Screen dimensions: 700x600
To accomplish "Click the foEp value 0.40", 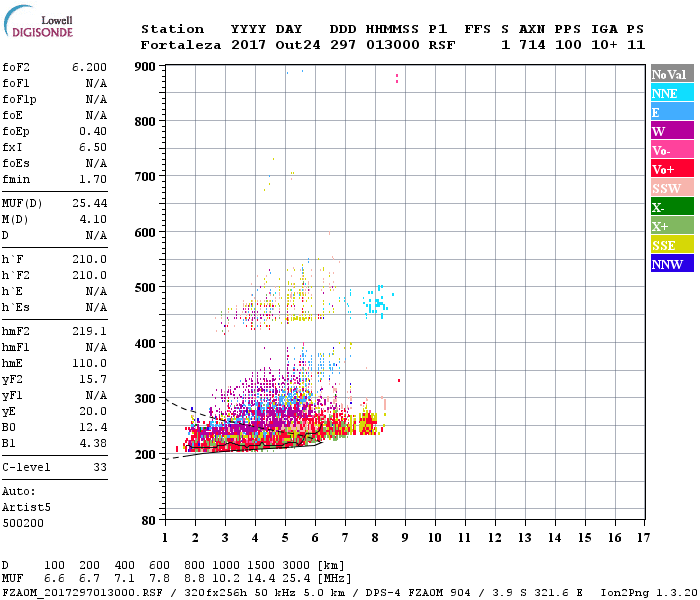I will [93, 131].
